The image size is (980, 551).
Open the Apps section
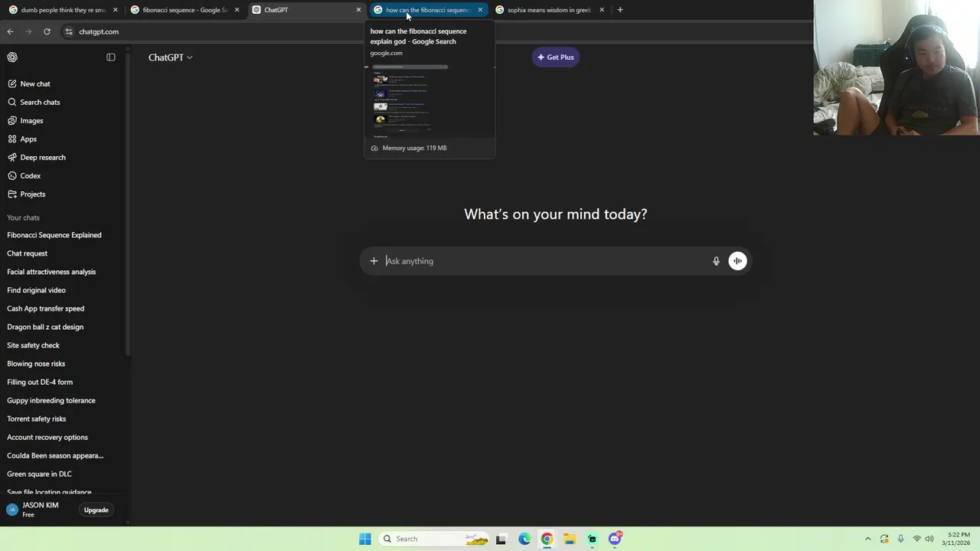[x=28, y=139]
